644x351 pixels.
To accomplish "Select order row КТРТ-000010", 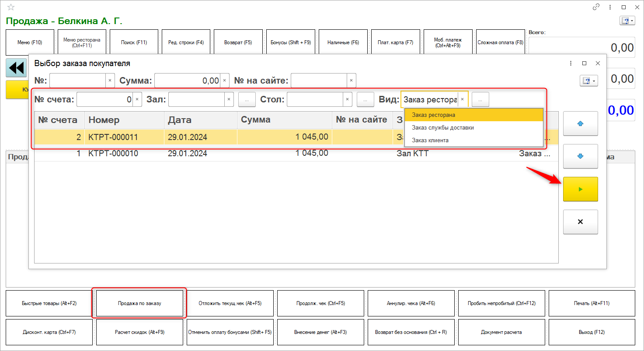I will 113,154.
